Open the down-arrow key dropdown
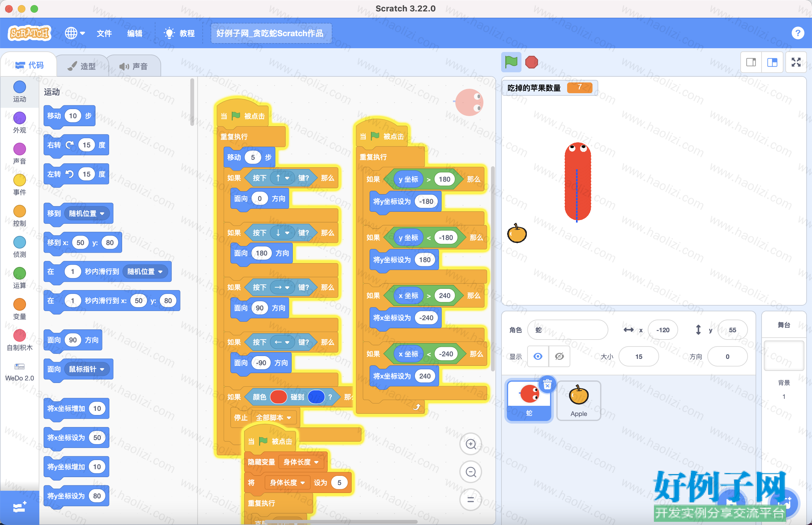812x525 pixels. [282, 233]
